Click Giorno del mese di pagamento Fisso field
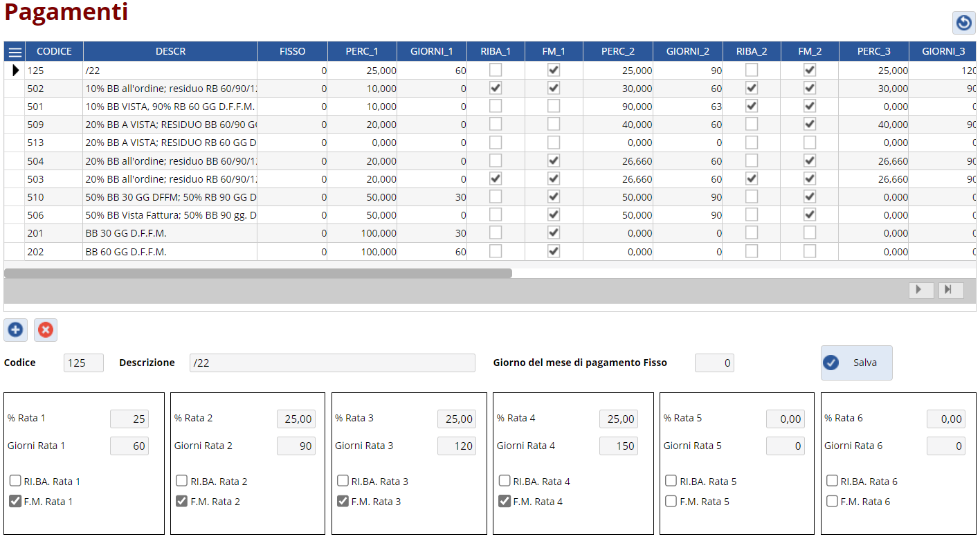Viewport: 980px width, 539px height. [714, 363]
